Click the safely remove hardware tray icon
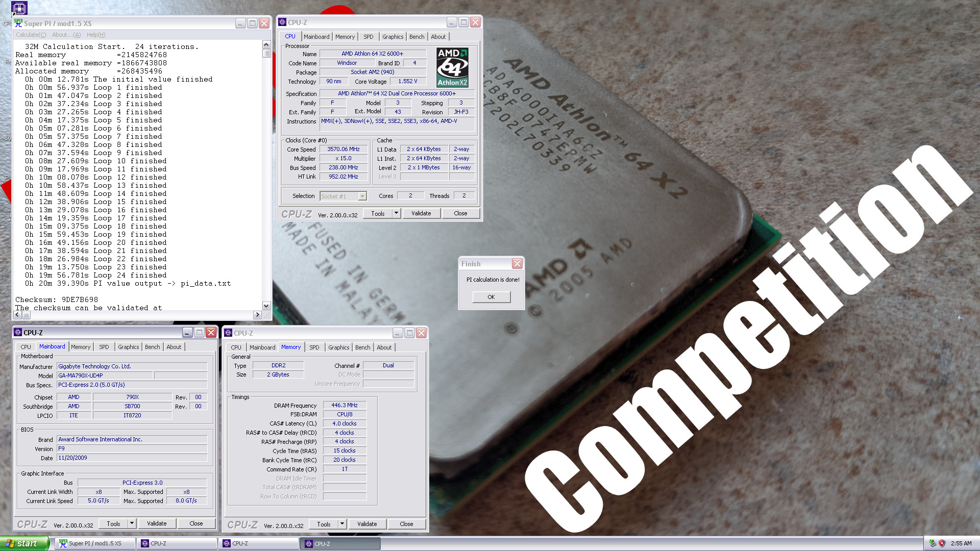Screen dimensions: 980x551 tap(933, 543)
